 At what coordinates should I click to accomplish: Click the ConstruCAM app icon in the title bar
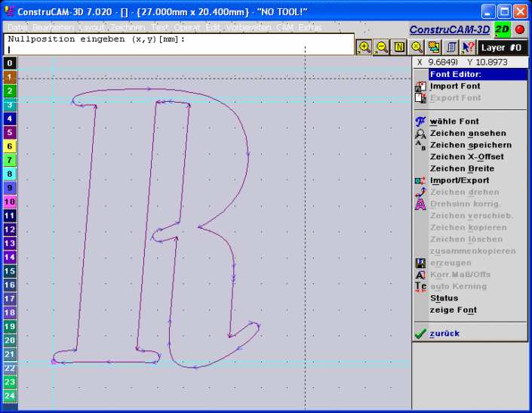(10, 11)
